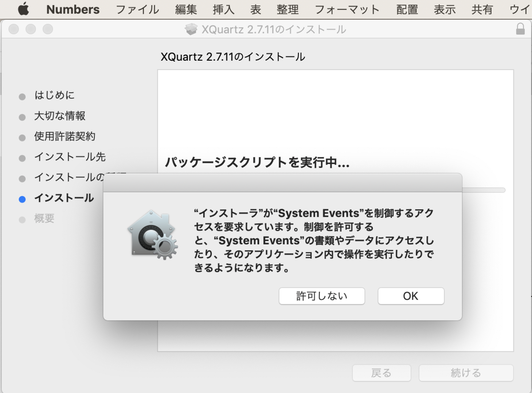Select the インストール先 installer step
Screen dimensions: 532x393
[70, 157]
